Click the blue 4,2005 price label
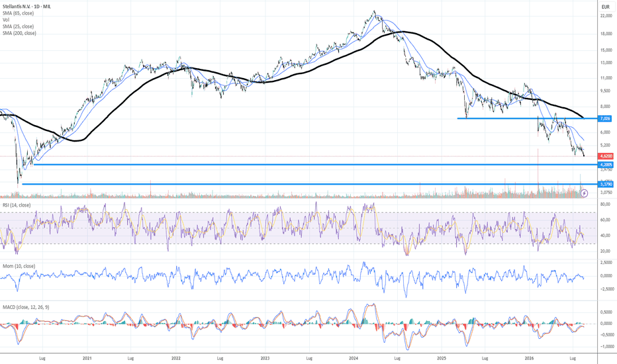Image resolution: width=617 pixels, height=364 pixels. click(x=606, y=165)
